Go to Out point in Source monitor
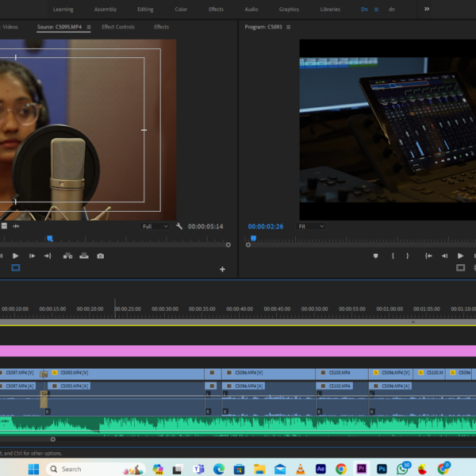Viewport: 476px width, 476px height. 48,256
